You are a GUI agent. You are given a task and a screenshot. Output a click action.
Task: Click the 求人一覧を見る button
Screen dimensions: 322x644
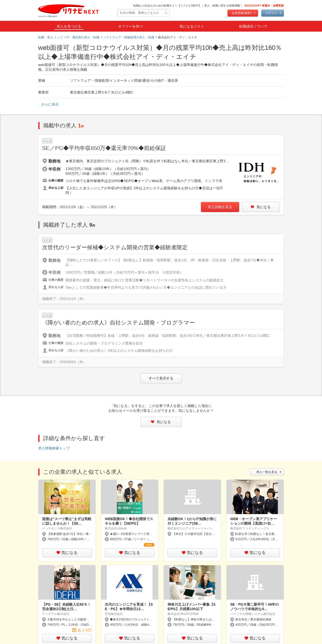coord(267,472)
